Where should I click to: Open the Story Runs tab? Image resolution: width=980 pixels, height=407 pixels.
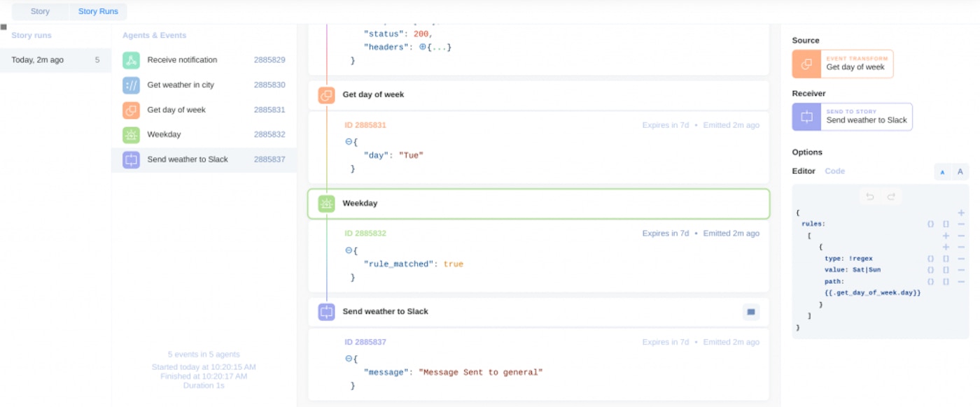click(x=98, y=12)
